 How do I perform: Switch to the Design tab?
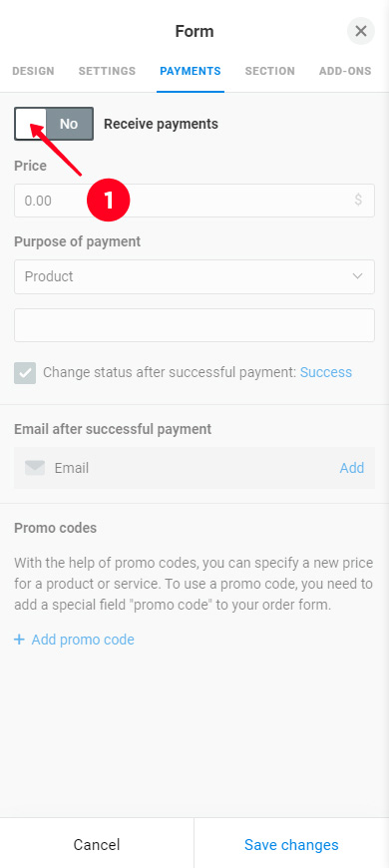pyautogui.click(x=33, y=71)
